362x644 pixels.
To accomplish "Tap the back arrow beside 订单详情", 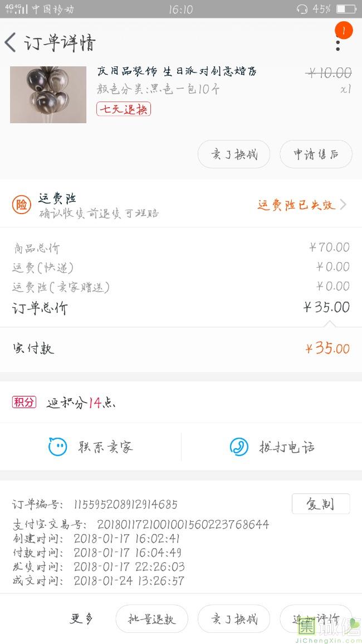I will pos(11,42).
